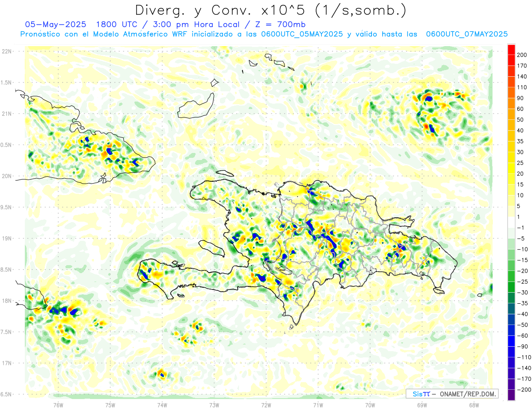This screenshot has width=532, height=411.
Task: Click the '140' value on the color scale
Action: (x=522, y=76)
